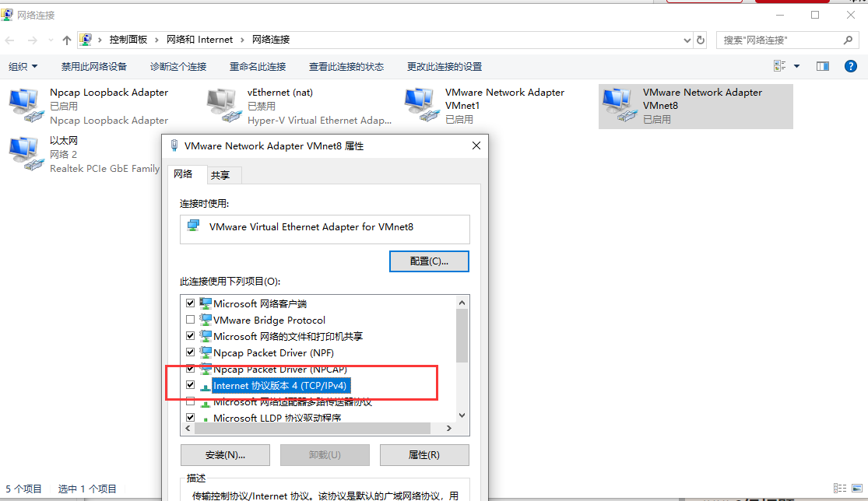
Task: Click the 配置(C)... button
Action: click(429, 261)
